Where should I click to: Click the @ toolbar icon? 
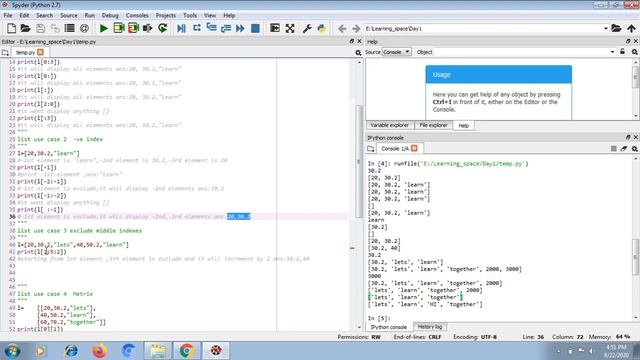84,28
